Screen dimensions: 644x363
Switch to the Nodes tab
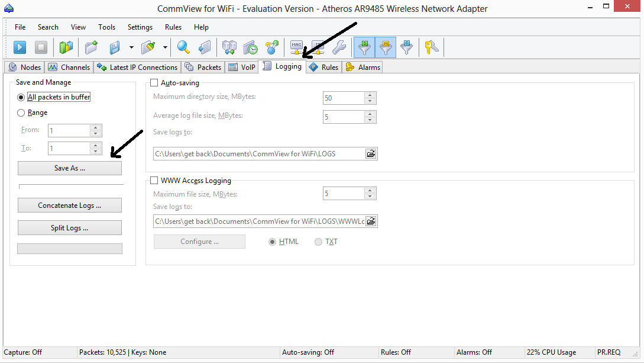point(25,68)
